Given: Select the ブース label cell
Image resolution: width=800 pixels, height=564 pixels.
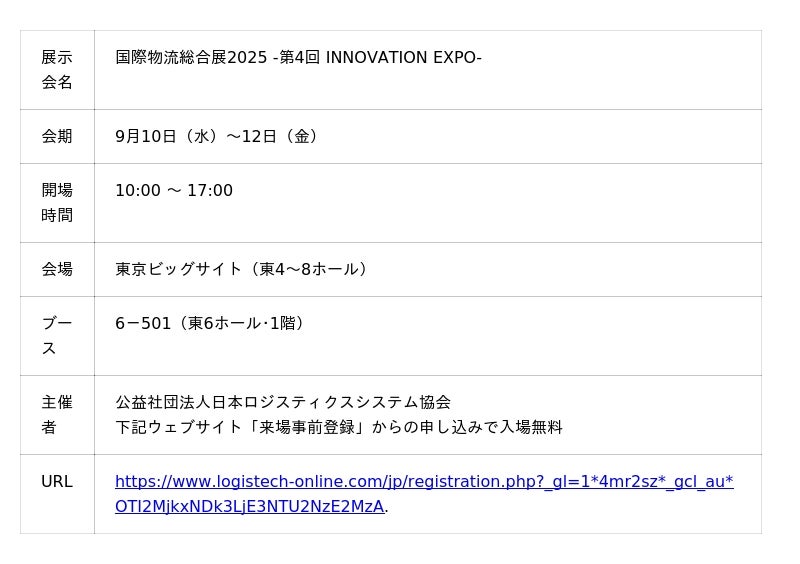Looking at the screenshot, I should pyautogui.click(x=57, y=336).
